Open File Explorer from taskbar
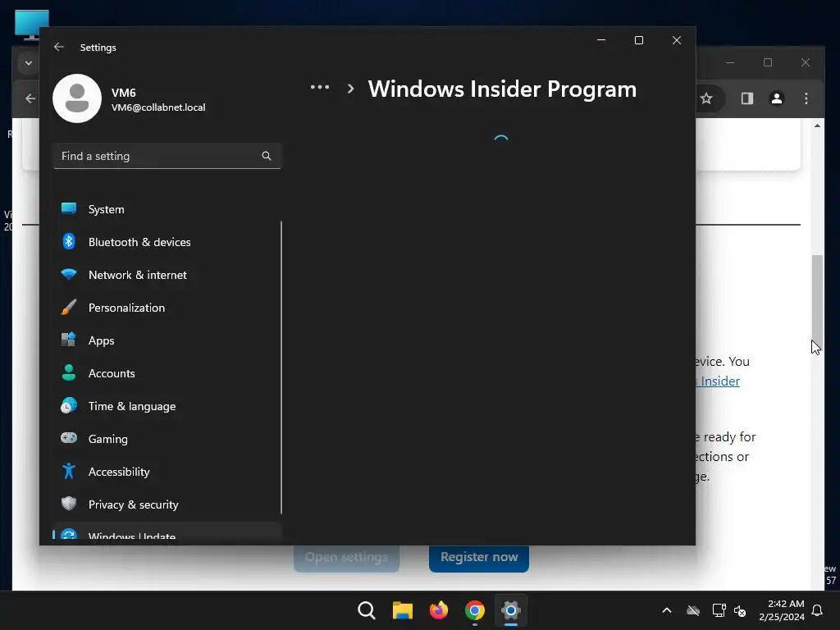This screenshot has width=840, height=630. pos(402,610)
